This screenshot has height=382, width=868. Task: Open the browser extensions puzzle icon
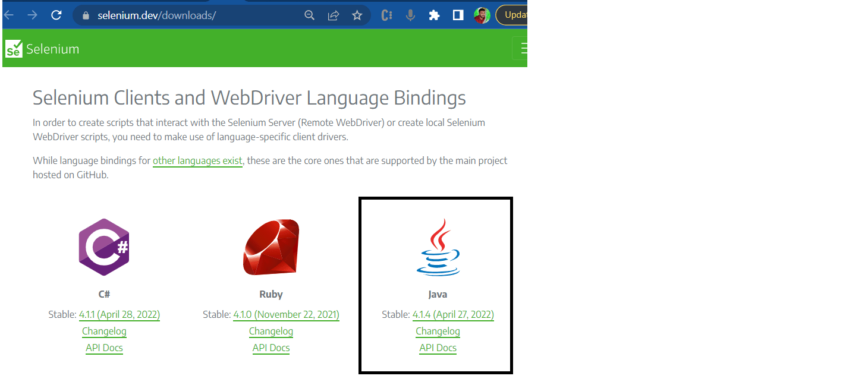pyautogui.click(x=434, y=15)
